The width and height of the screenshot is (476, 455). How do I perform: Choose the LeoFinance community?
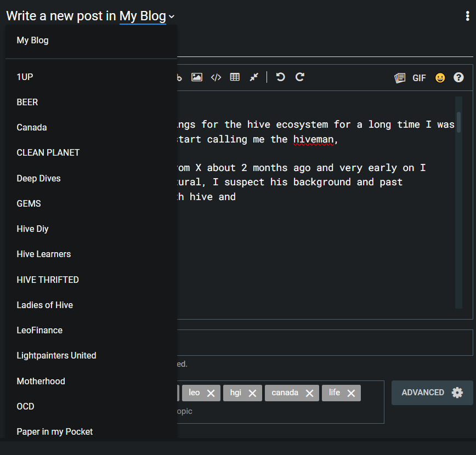[91, 330]
